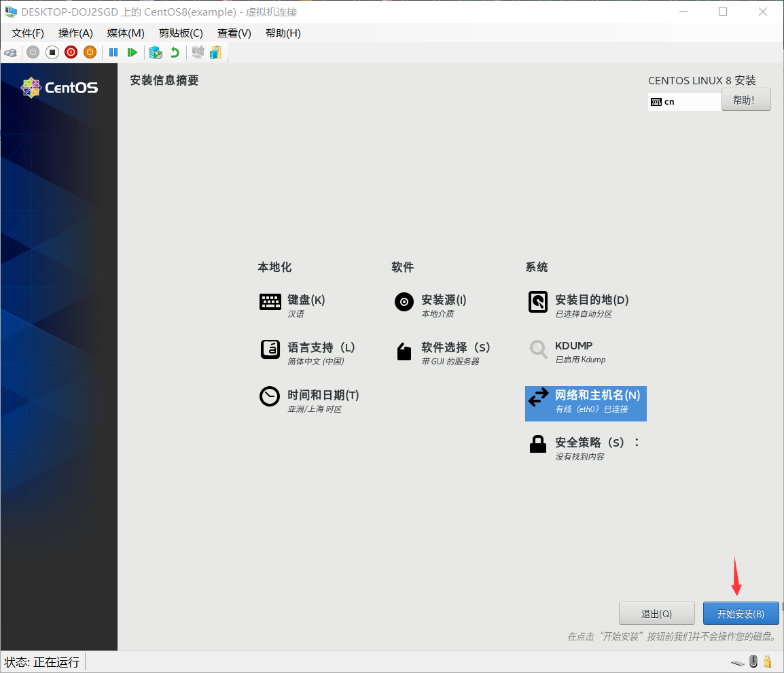Click the 已启用 Kdump text

[x=580, y=359]
